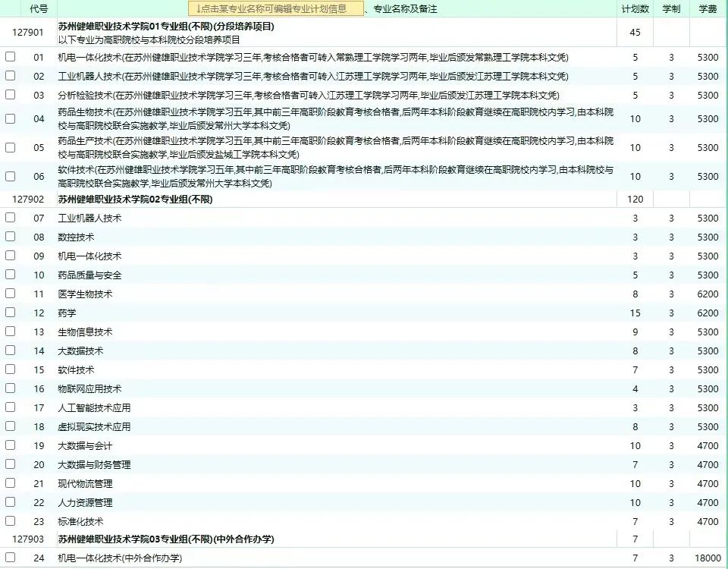Click the 标准化技术 major name
728x569 pixels.
(x=80, y=522)
